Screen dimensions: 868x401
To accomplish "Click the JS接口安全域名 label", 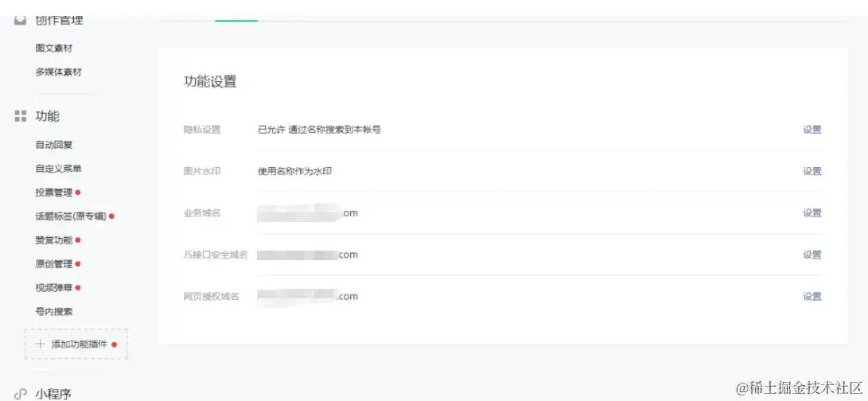I will [216, 255].
